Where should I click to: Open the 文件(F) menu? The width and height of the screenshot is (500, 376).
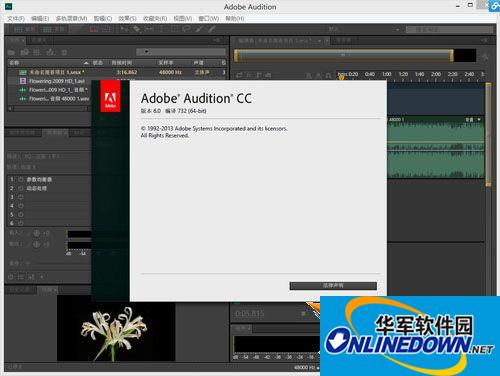tap(16, 19)
